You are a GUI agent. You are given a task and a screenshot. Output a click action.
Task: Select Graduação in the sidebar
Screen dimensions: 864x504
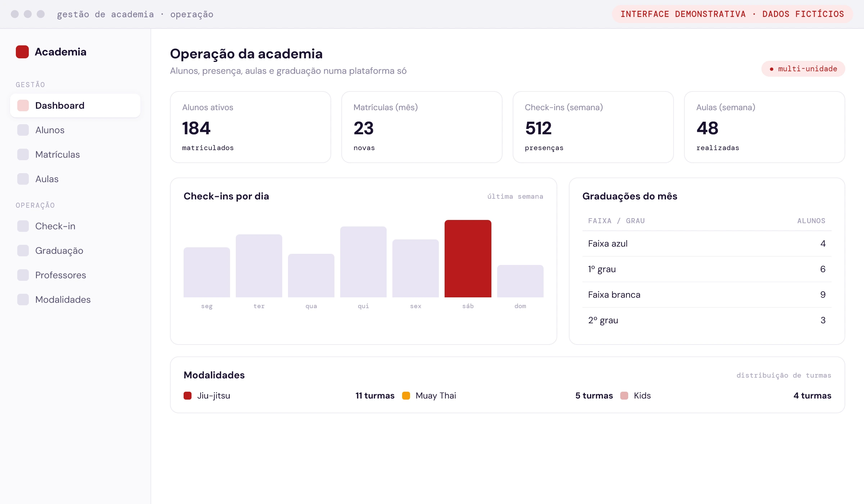[x=75, y=251]
